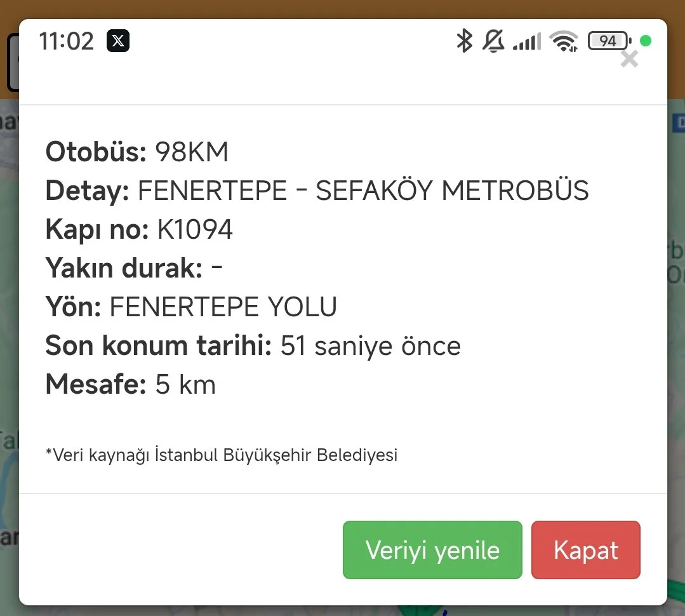The width and height of the screenshot is (685, 616).
Task: Tap the cellular signal bars icon
Action: [526, 42]
